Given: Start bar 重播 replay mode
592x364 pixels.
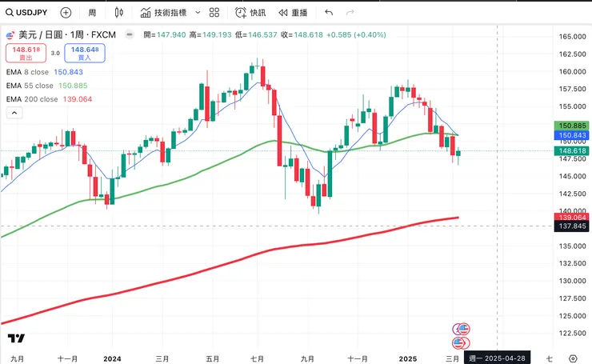Looking at the screenshot, I should click(292, 13).
